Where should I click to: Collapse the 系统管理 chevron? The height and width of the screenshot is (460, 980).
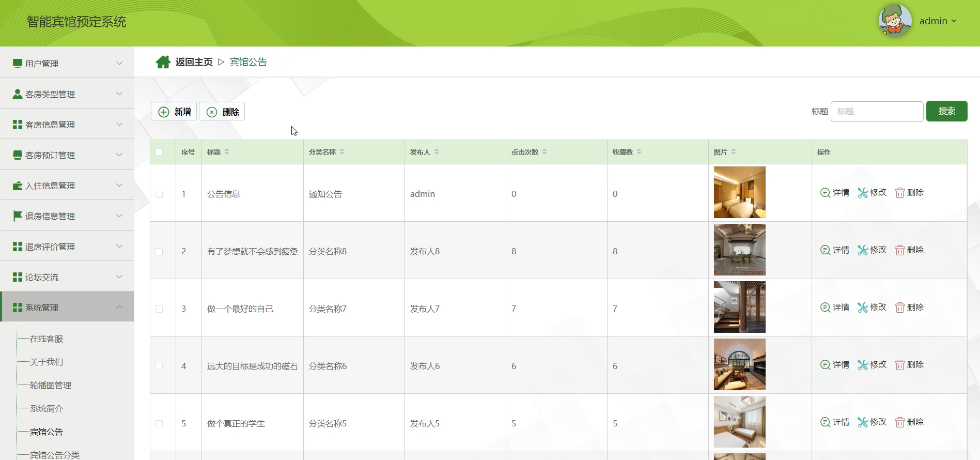pyautogui.click(x=119, y=307)
